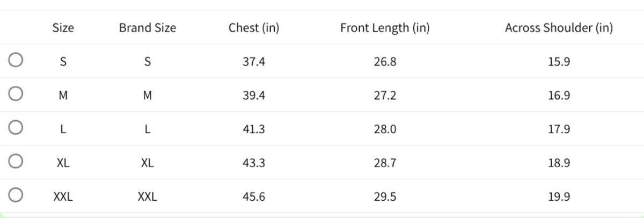
Task: Click the Chest (in) column header
Action: click(x=254, y=28)
